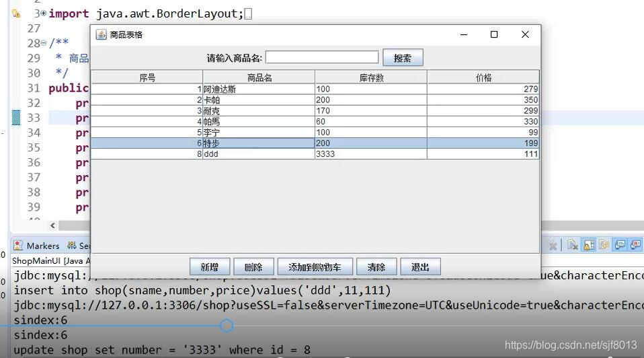Click the editor horizontal scrollbar track
Viewport: 644px width, 358px height.
click(x=592, y=225)
